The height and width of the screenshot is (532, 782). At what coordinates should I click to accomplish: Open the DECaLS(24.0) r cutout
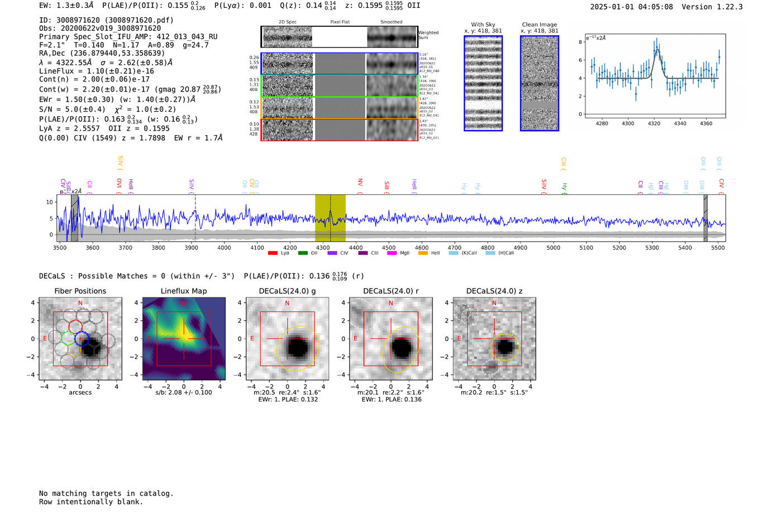tap(391, 339)
